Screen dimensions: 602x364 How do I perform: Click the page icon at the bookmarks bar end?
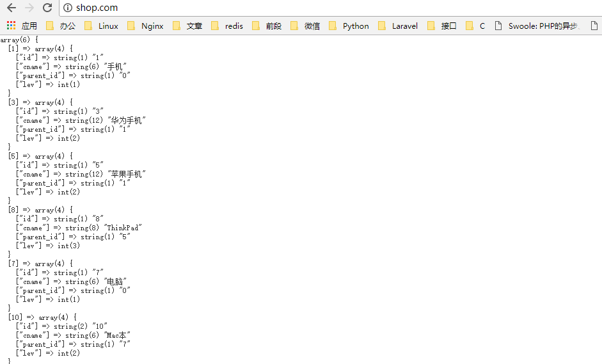[594, 26]
